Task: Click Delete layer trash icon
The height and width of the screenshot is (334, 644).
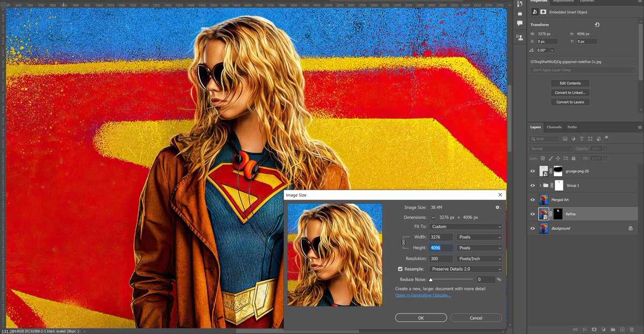Action: [x=632, y=330]
